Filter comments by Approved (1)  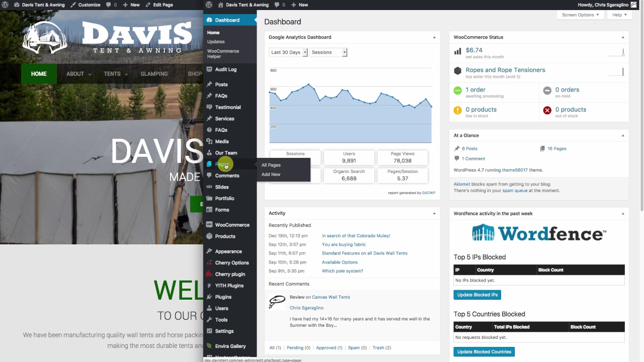(329, 348)
